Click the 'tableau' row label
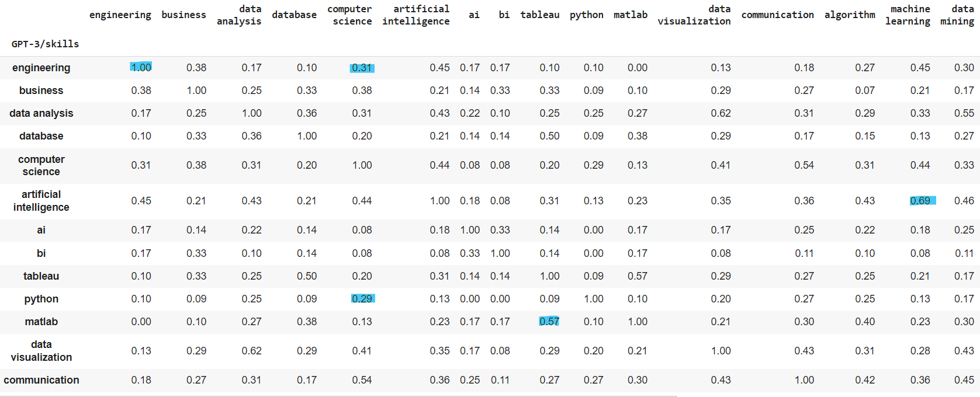The image size is (980, 397). (x=41, y=276)
